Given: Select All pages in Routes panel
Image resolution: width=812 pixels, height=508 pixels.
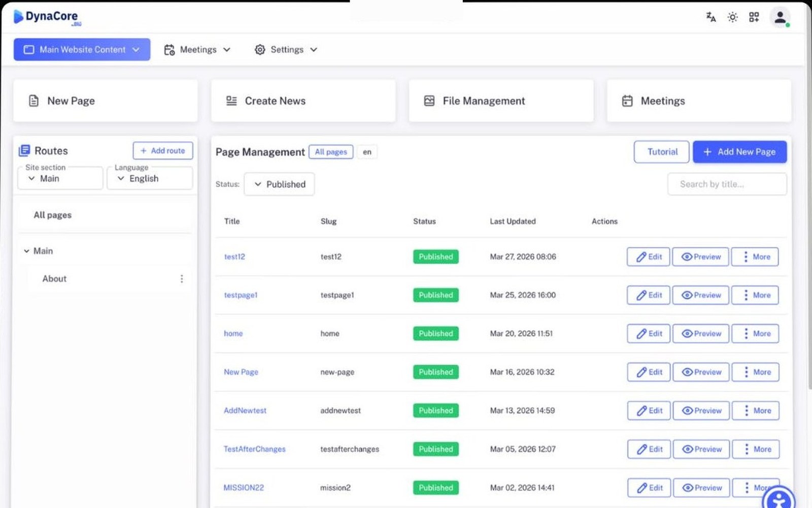Looking at the screenshot, I should [53, 215].
